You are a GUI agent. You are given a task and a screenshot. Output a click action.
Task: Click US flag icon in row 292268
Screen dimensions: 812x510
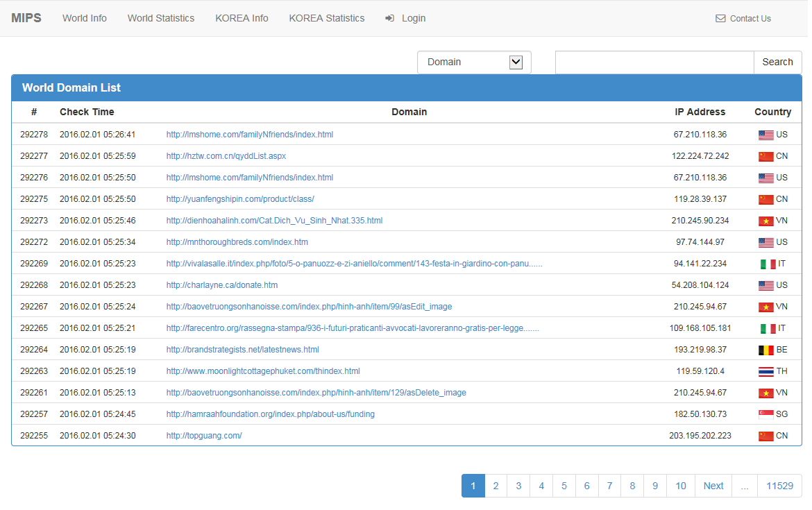(x=766, y=285)
